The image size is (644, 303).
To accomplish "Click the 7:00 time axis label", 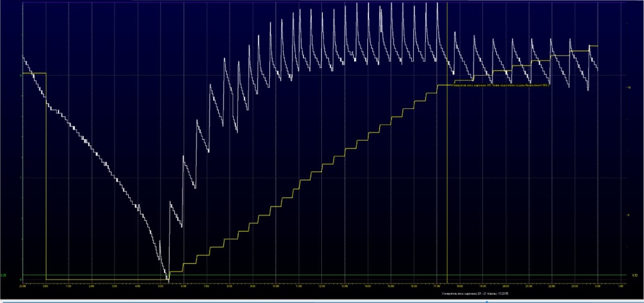I will pyautogui.click(x=206, y=286).
